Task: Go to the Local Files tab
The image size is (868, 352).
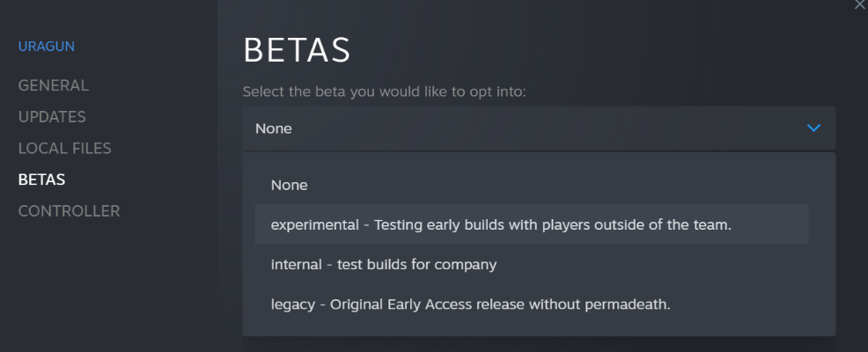Action: coord(64,148)
